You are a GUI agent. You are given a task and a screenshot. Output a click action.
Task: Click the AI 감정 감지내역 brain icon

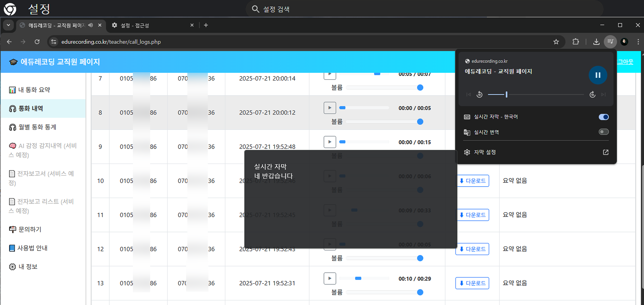click(x=12, y=146)
